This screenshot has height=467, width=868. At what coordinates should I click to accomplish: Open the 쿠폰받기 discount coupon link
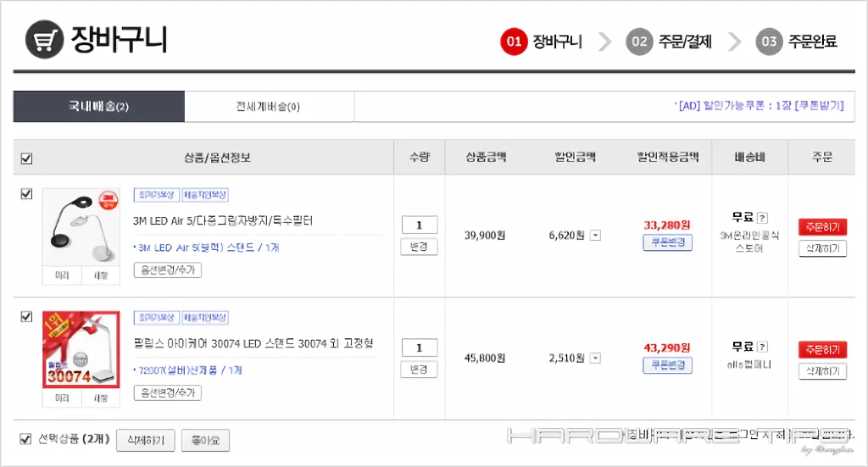820,105
